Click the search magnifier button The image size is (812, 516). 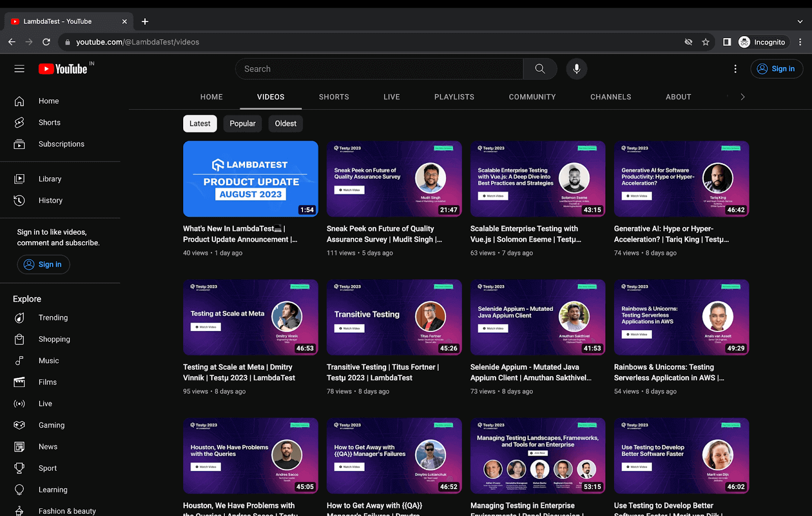point(540,69)
